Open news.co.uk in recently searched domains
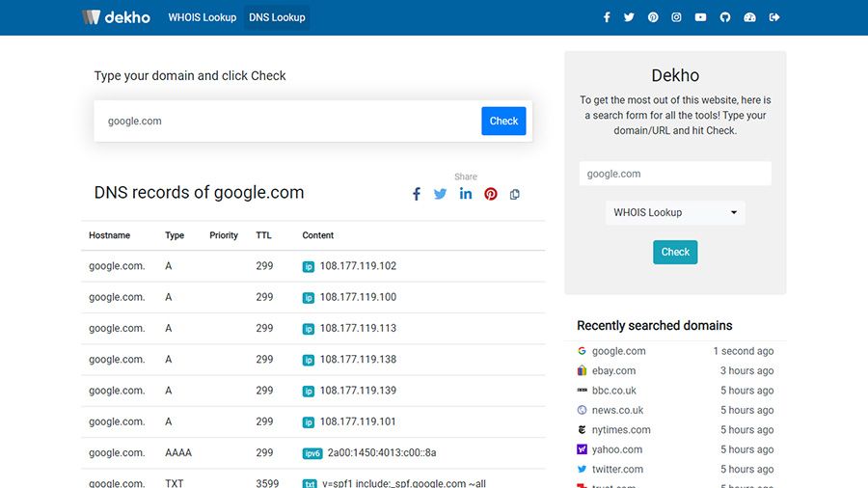This screenshot has height=488, width=868. (x=617, y=410)
